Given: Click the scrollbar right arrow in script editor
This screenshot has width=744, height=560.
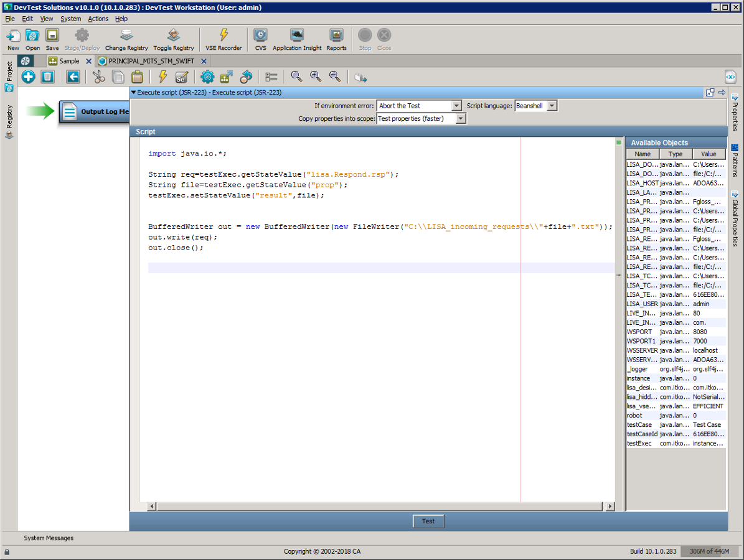Looking at the screenshot, I should pos(610,506).
